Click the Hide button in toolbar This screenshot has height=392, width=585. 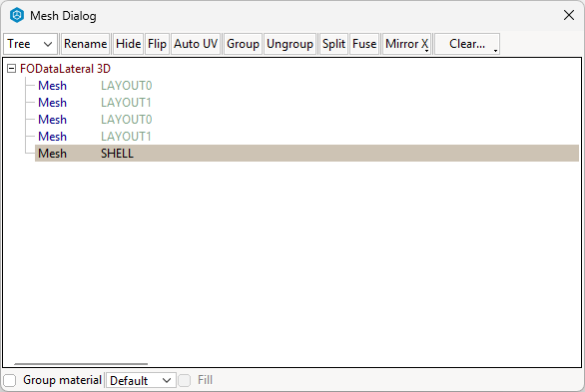coord(129,44)
